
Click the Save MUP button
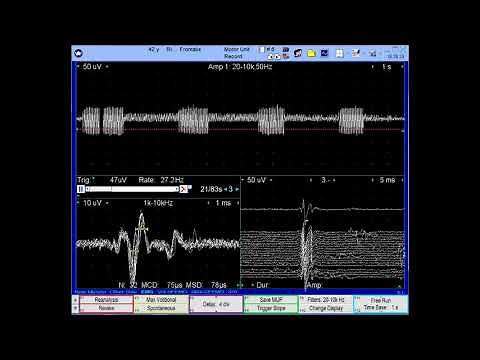pos(271,300)
